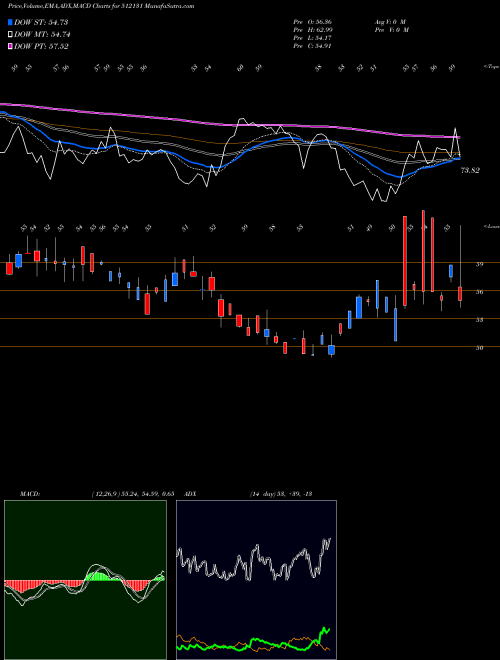
Task: Click the 'Pre O: 56.86' open value
Action: (x=313, y=22)
